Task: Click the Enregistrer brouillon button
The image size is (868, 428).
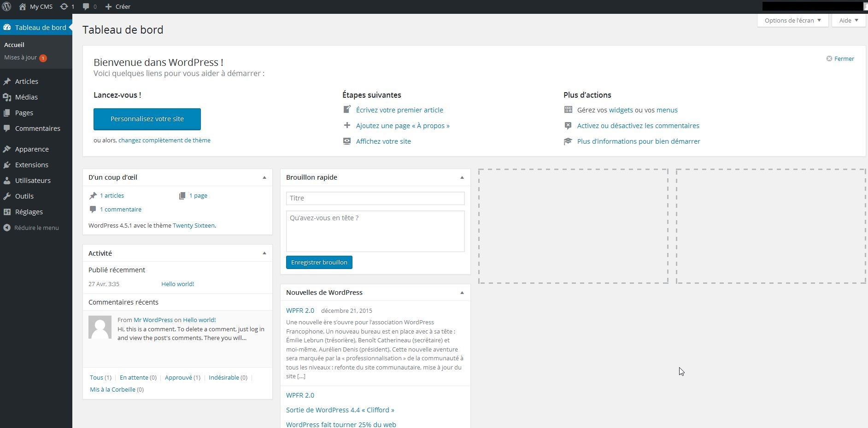Action: [319, 262]
